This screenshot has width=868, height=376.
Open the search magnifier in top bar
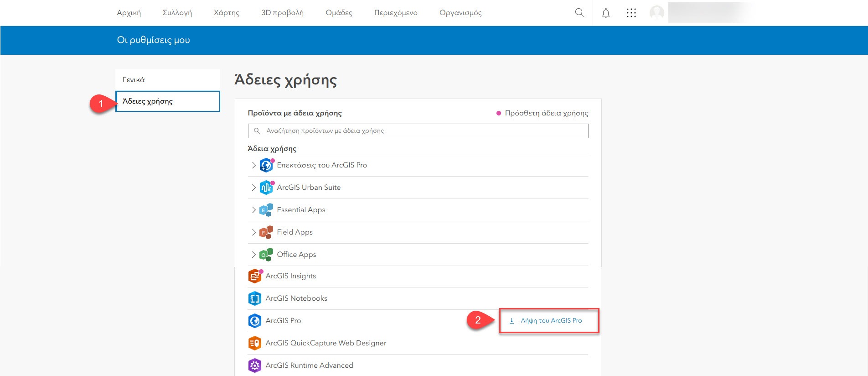[579, 13]
